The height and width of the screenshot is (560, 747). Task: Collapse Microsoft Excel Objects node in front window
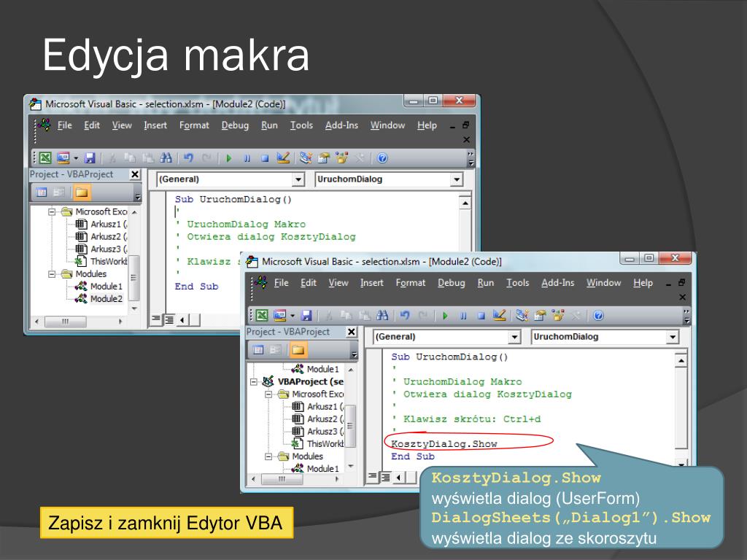268,394
